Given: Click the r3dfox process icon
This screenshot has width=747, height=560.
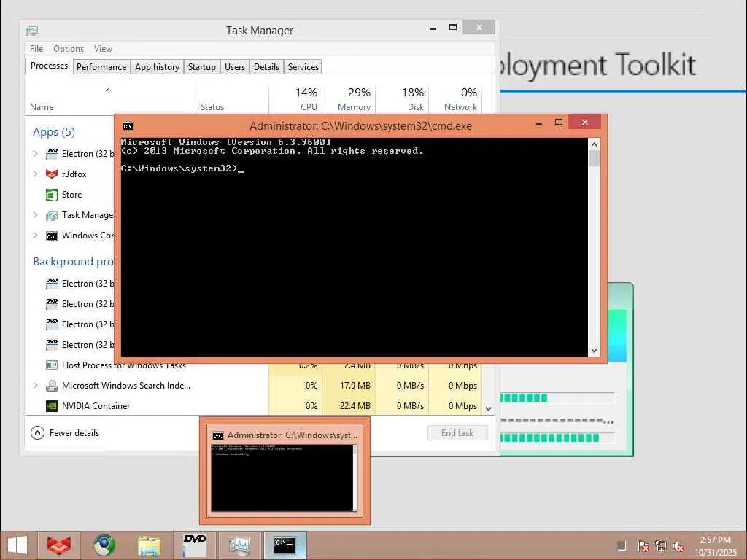Looking at the screenshot, I should point(52,174).
